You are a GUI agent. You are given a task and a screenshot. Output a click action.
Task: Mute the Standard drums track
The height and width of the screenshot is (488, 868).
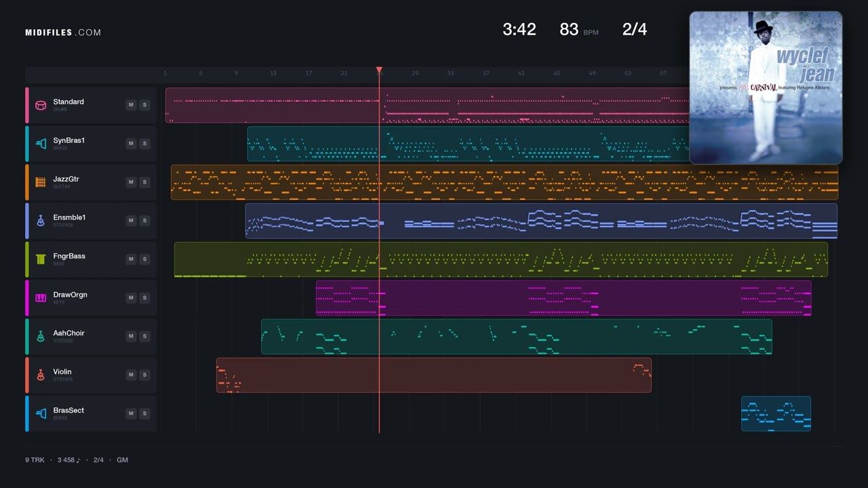pos(131,105)
